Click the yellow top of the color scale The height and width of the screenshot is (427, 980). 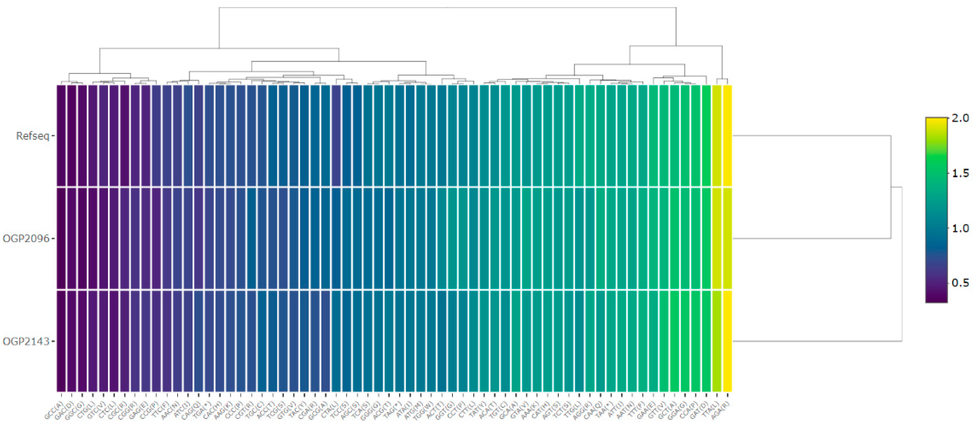coord(936,122)
